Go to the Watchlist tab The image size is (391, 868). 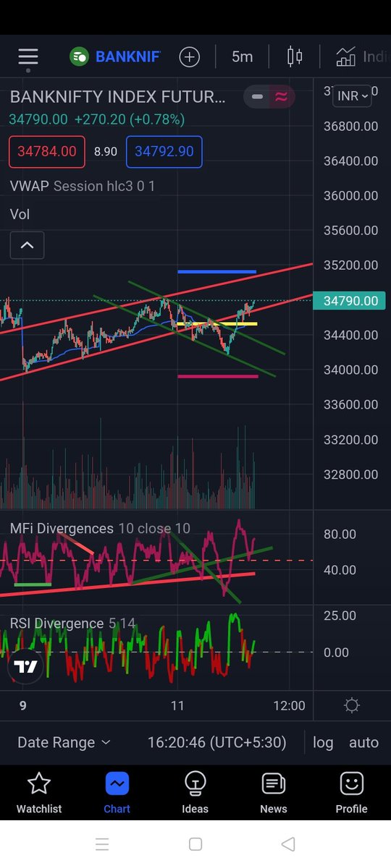[38, 793]
